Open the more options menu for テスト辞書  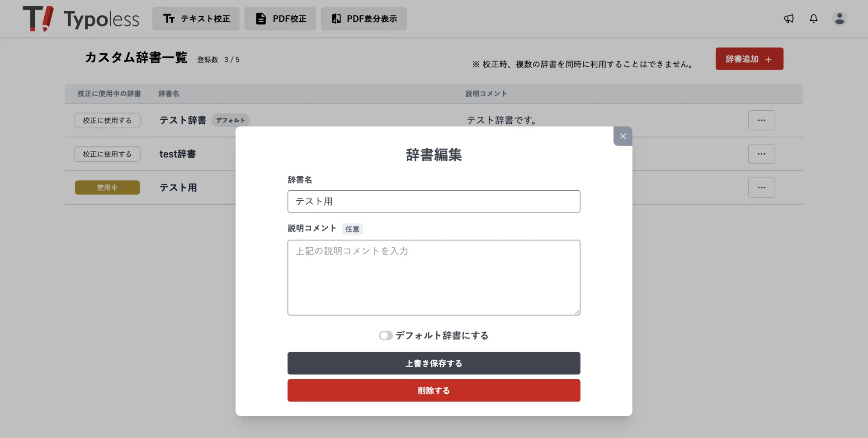coord(761,120)
